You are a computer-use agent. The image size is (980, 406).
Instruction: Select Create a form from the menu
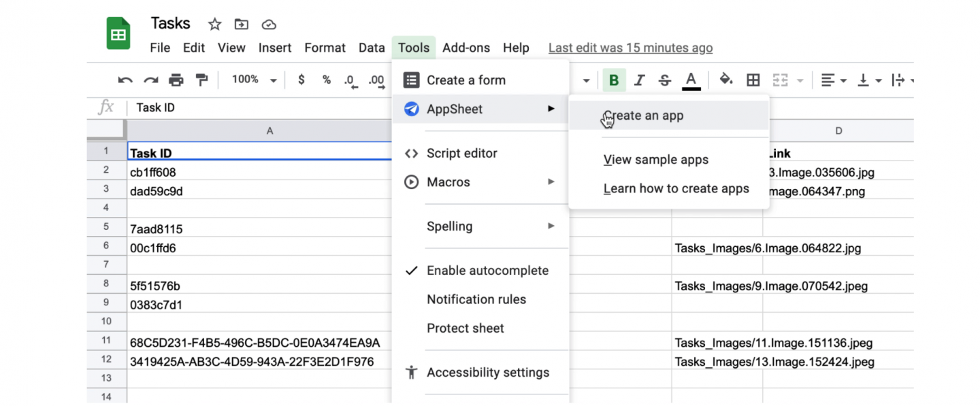tap(466, 80)
